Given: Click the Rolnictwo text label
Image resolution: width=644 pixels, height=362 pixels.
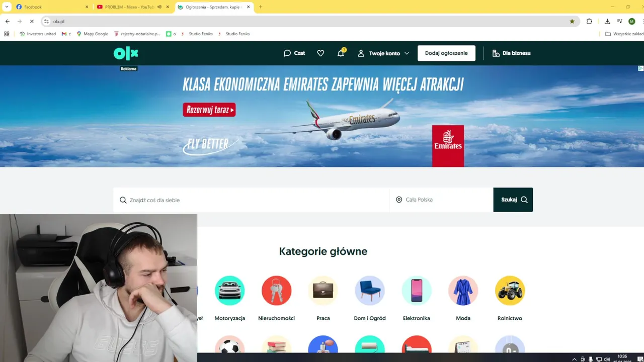Looking at the screenshot, I should point(510,318).
